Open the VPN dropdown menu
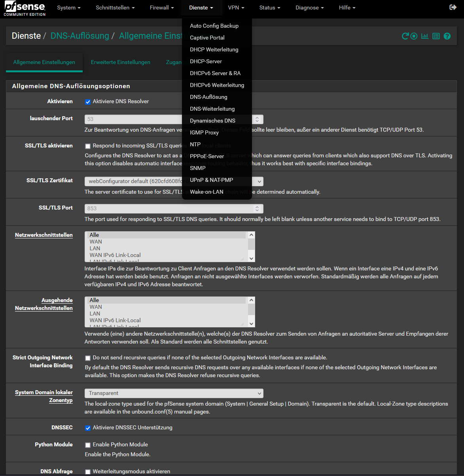The image size is (464, 476). tap(236, 8)
